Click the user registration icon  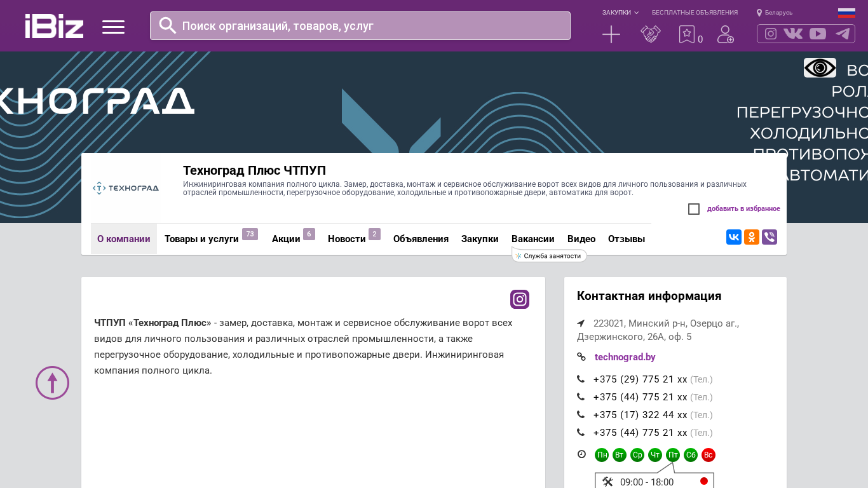click(x=726, y=34)
